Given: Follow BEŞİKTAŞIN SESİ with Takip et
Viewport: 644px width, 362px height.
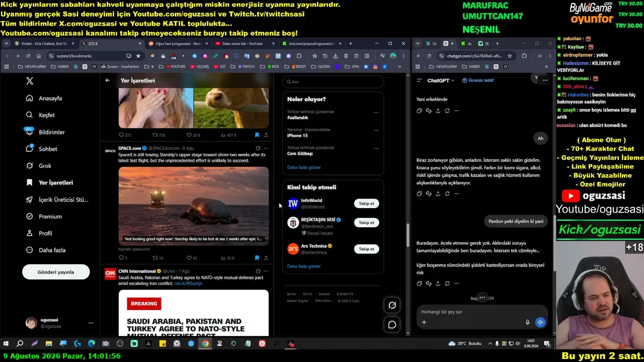Looking at the screenshot, I should click(x=366, y=223).
